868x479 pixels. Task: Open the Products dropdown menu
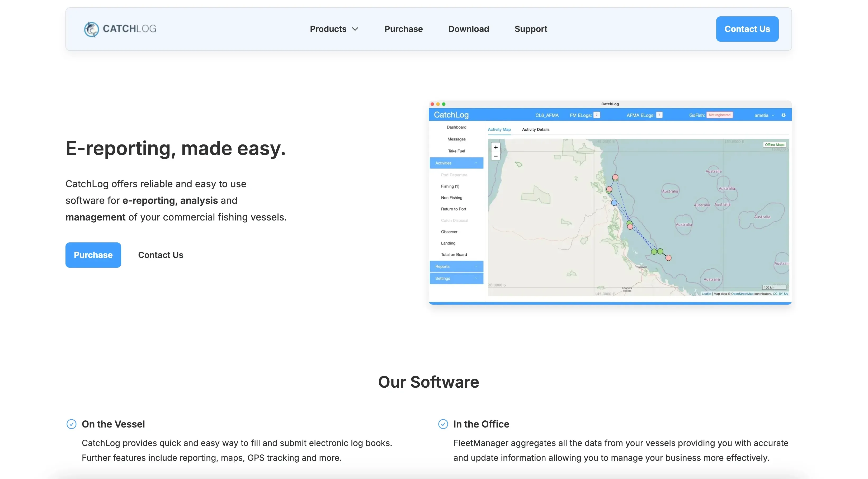(x=334, y=29)
